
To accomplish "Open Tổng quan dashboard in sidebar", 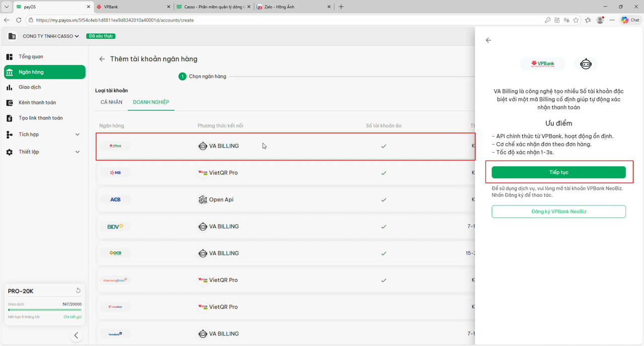I will click(x=31, y=56).
